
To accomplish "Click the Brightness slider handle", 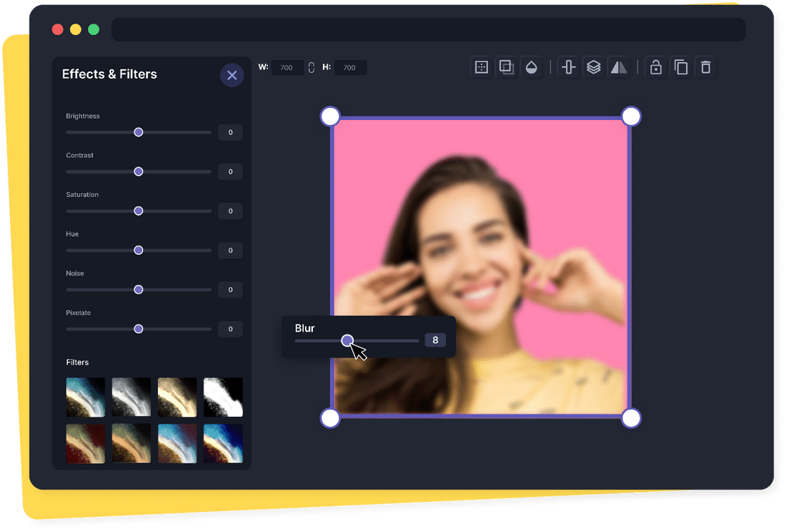I will coord(139,132).
